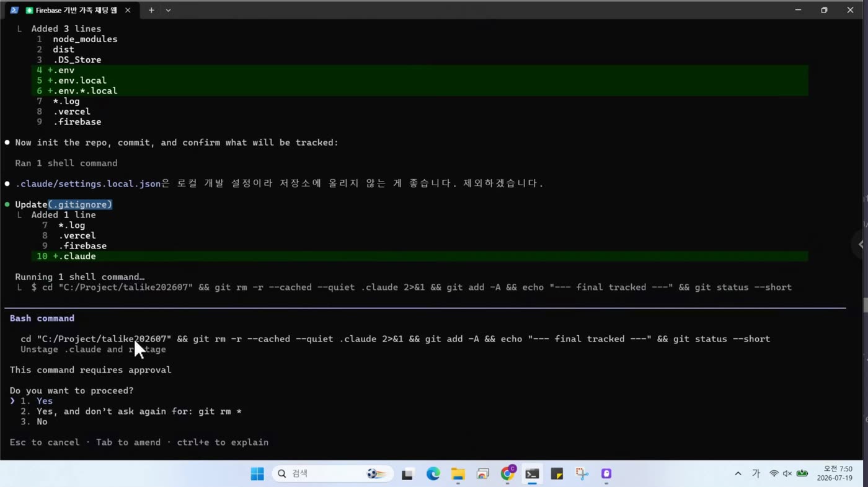Close the Firebase terminal tab
The width and height of the screenshot is (868, 487).
[x=128, y=11]
